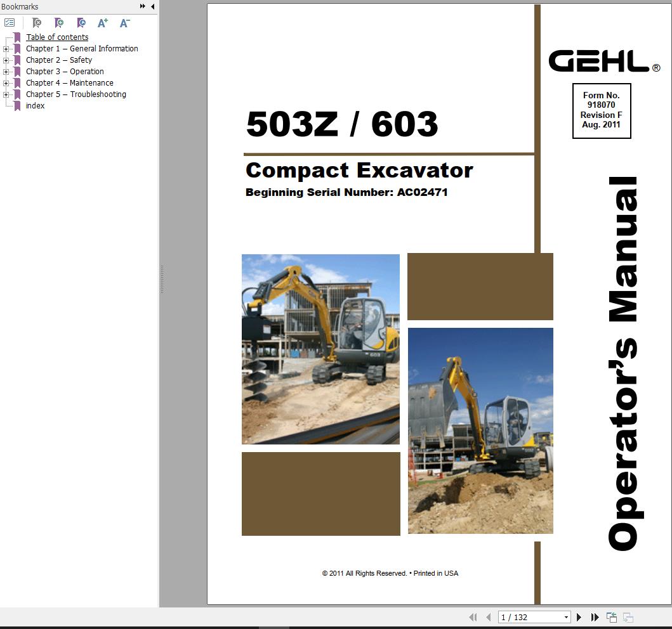Viewport: 672px width, 629px height.
Task: Open Chapter 5 – Troubleshooting
Action: [76, 94]
